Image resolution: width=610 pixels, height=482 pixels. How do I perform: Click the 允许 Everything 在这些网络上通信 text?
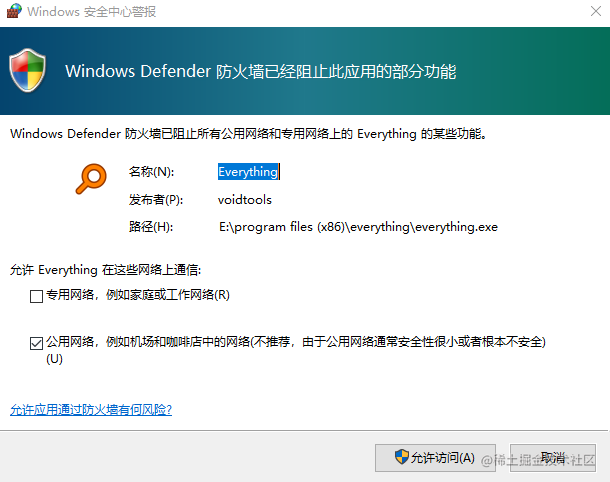(x=105, y=270)
